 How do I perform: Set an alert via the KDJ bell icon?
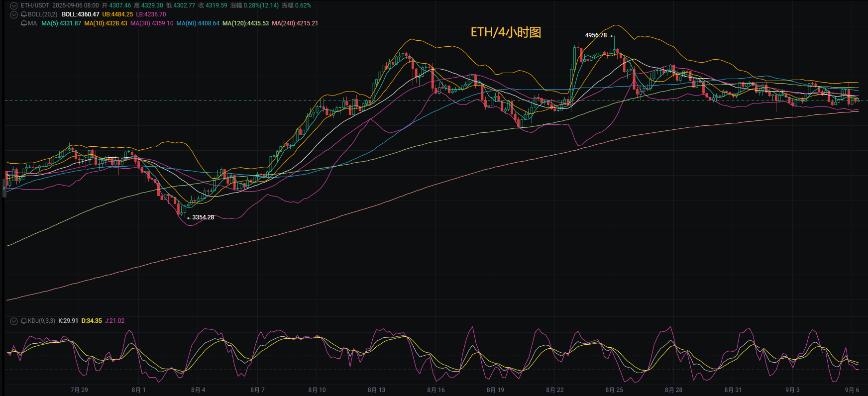[24, 321]
